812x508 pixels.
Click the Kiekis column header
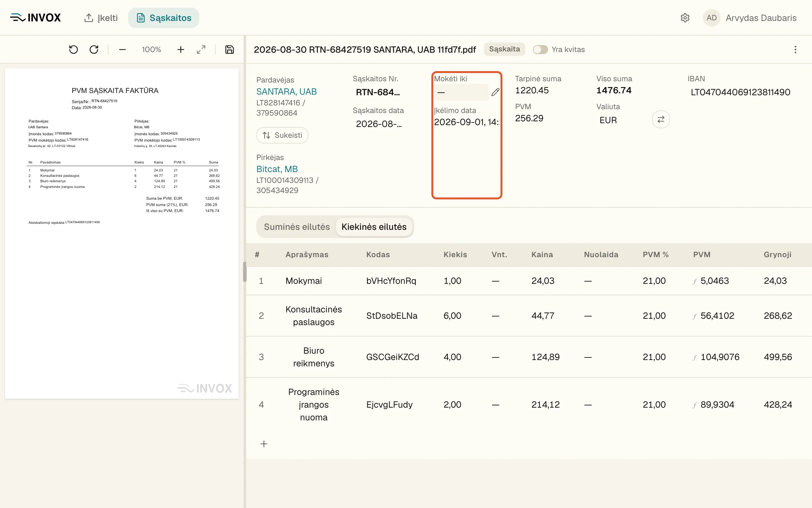455,255
